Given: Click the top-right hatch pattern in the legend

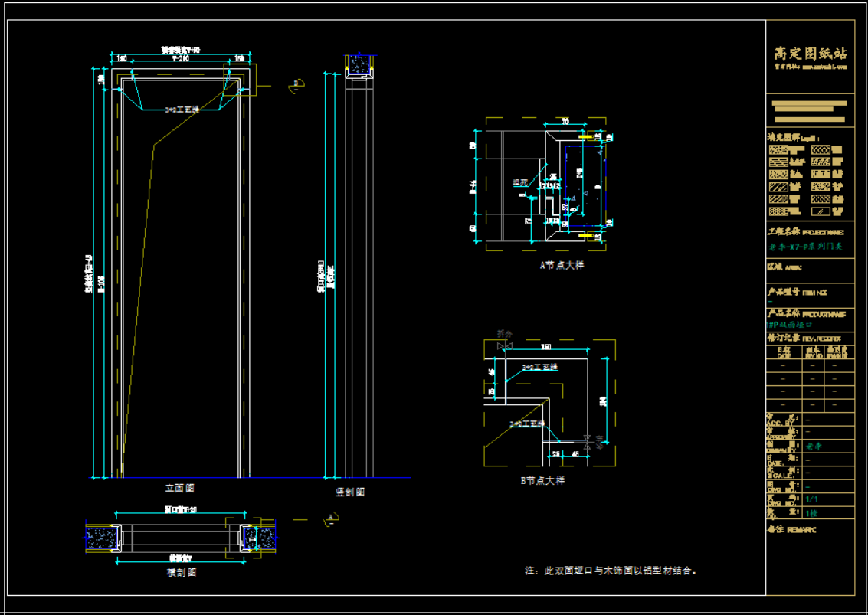Looking at the screenshot, I should click(821, 150).
